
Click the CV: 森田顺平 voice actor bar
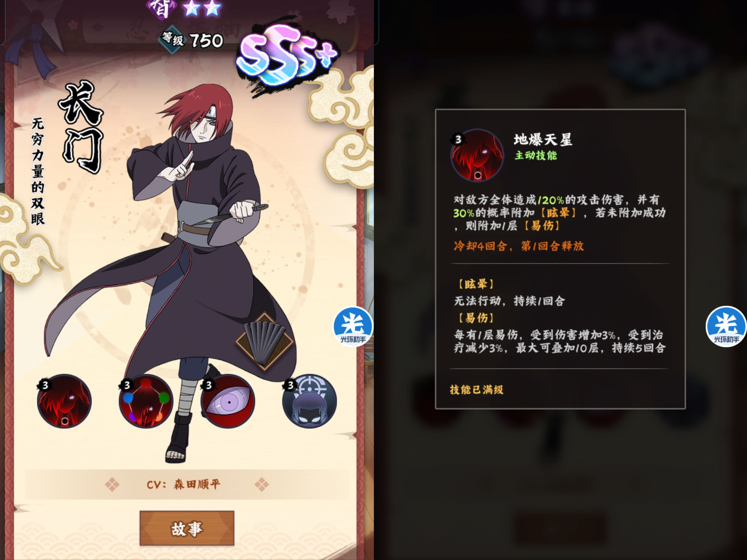(x=187, y=485)
